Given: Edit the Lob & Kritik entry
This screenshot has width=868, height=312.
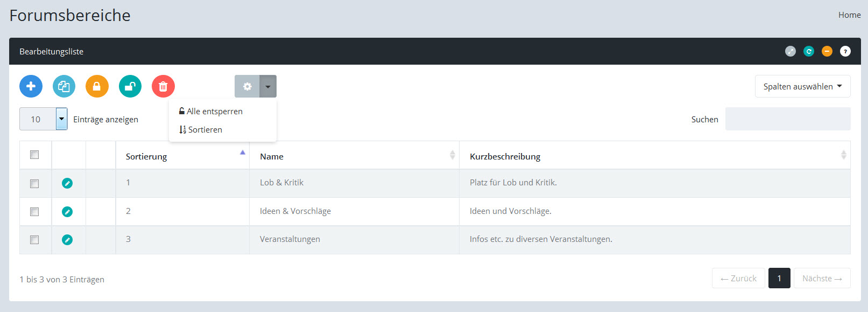Looking at the screenshot, I should (67, 183).
